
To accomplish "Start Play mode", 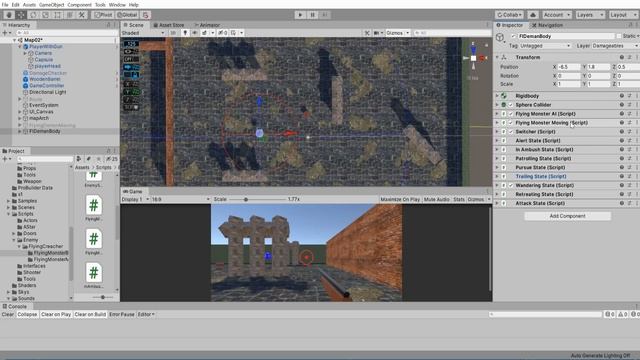I will [x=300, y=15].
